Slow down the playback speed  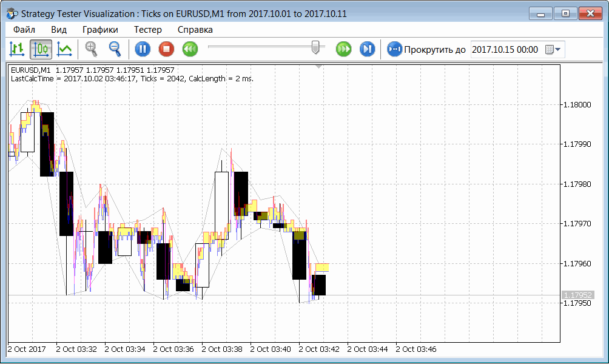click(190, 49)
